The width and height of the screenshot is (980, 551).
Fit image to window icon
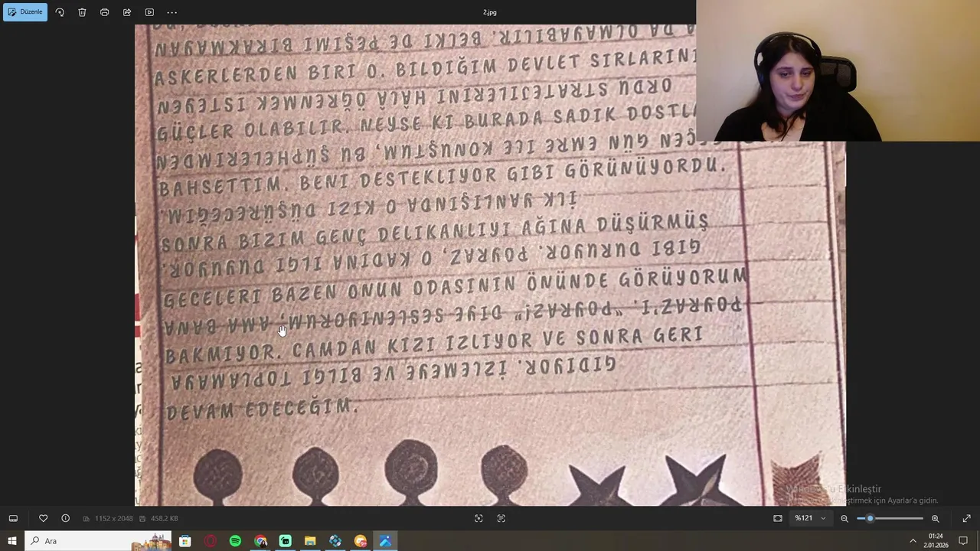[x=778, y=518]
